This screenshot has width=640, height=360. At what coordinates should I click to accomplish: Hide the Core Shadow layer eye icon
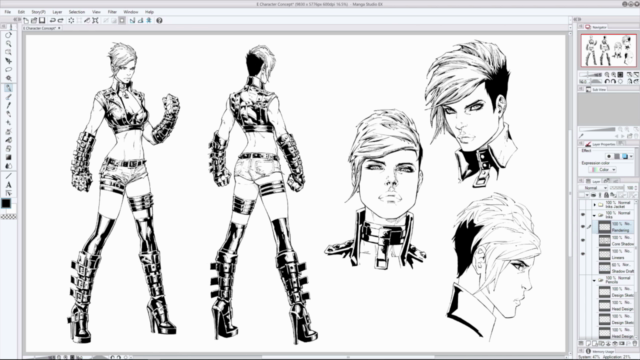click(x=583, y=240)
